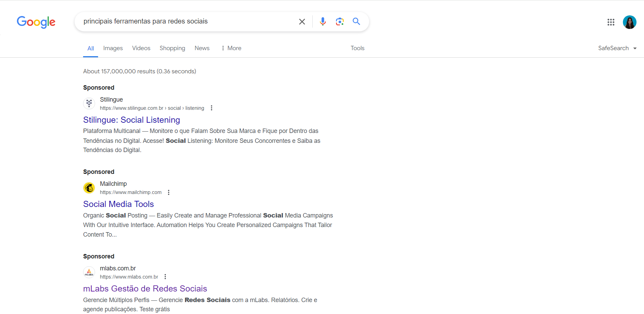This screenshot has height=314, width=644.
Task: Open the options menu beside the Mailchimp URL
Action: click(169, 192)
